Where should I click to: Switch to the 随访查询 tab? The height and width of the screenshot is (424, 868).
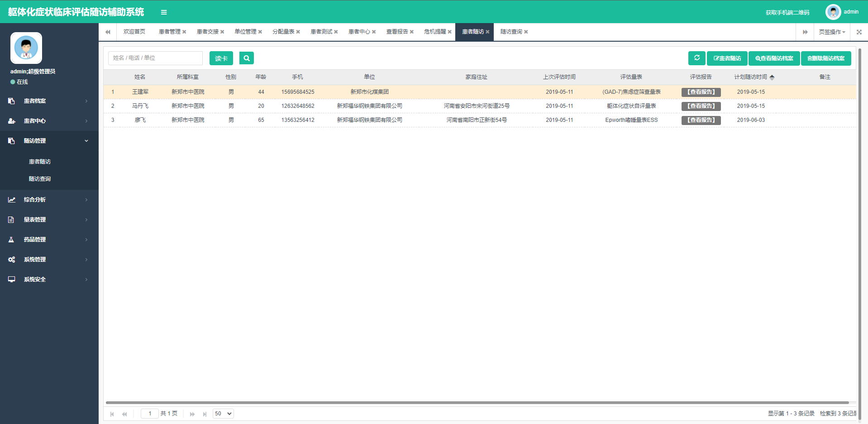(511, 32)
